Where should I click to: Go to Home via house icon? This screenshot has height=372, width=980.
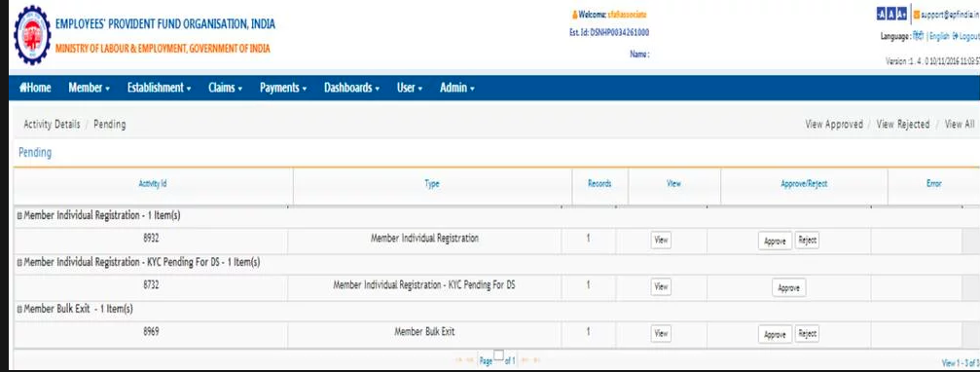point(23,89)
